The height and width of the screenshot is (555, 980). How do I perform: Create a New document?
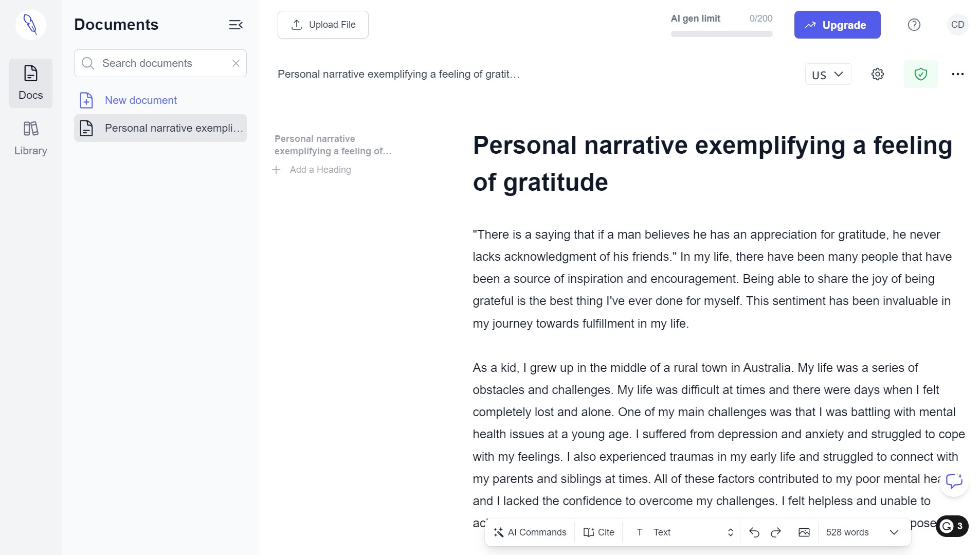pos(140,100)
